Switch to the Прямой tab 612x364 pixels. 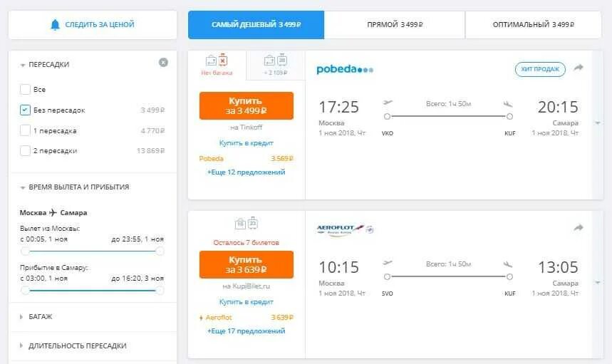(x=395, y=25)
